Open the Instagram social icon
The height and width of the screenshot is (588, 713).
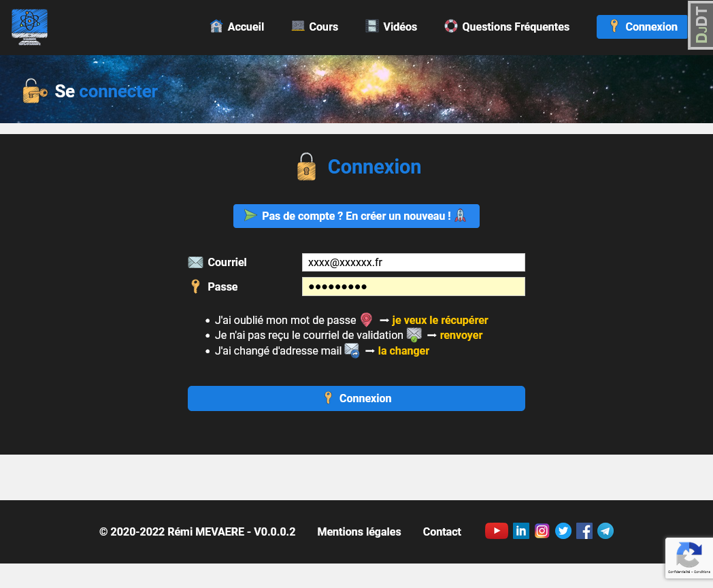pyautogui.click(x=542, y=531)
